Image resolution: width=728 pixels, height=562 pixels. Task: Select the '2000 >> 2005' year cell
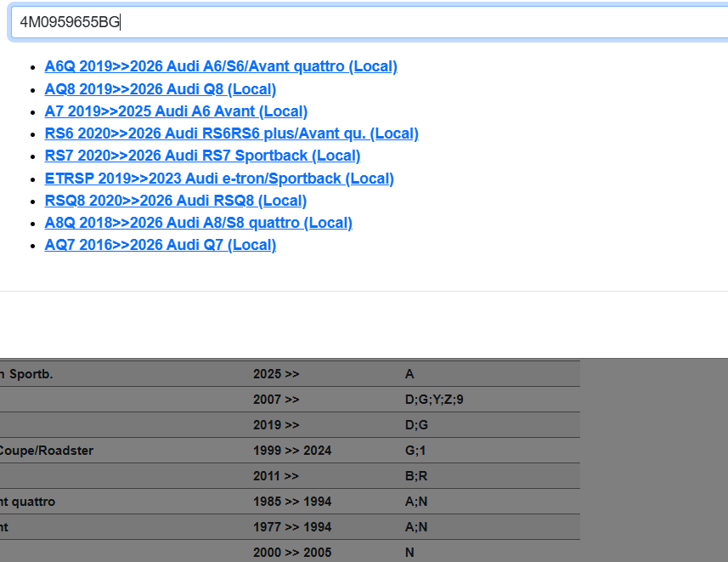[292, 553]
